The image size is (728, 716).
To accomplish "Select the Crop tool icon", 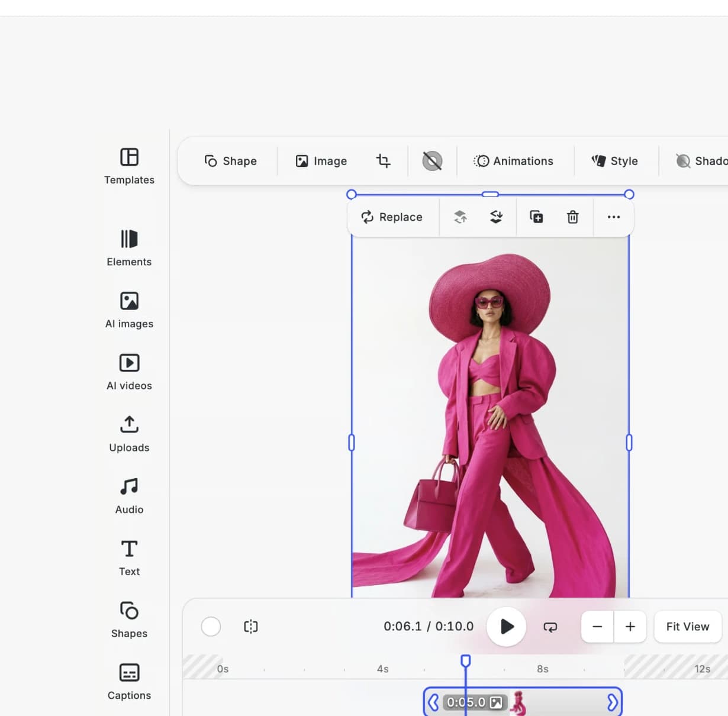I will [x=383, y=161].
